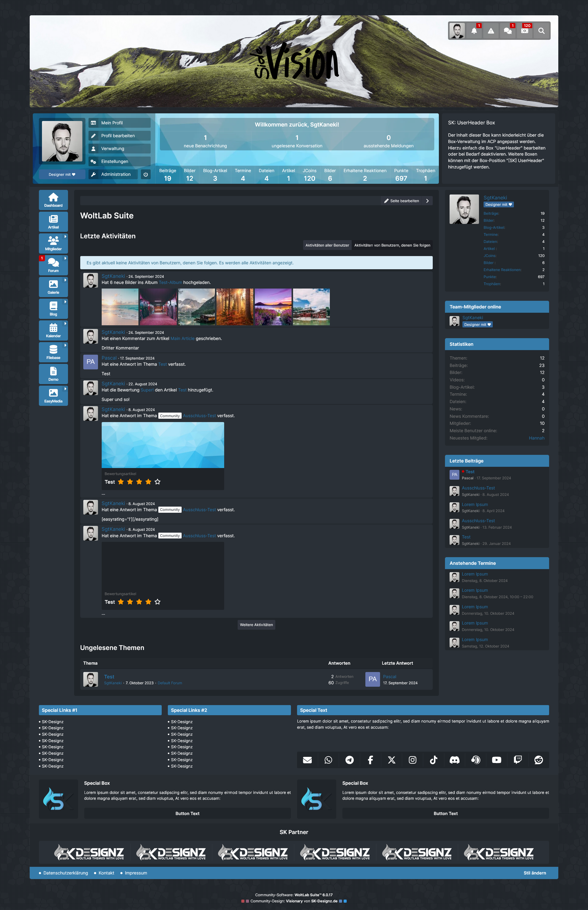
Task: Open Profil bearbeiten in user menu
Action: [118, 136]
